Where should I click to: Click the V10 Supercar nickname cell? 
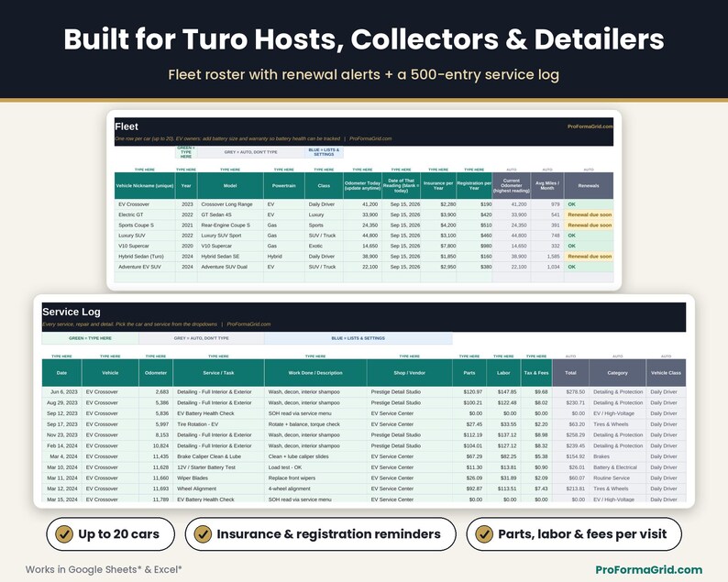pos(145,246)
